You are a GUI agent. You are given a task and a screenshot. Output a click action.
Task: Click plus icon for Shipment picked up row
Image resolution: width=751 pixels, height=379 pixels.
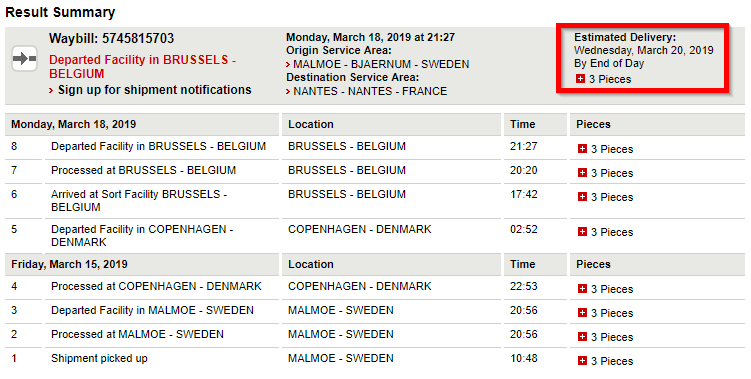point(582,361)
